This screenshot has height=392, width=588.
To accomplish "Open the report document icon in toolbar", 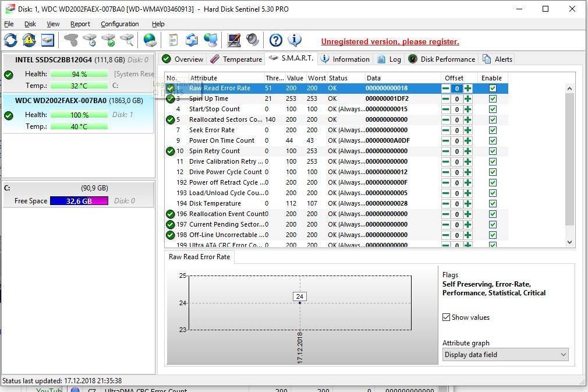I will (173, 40).
